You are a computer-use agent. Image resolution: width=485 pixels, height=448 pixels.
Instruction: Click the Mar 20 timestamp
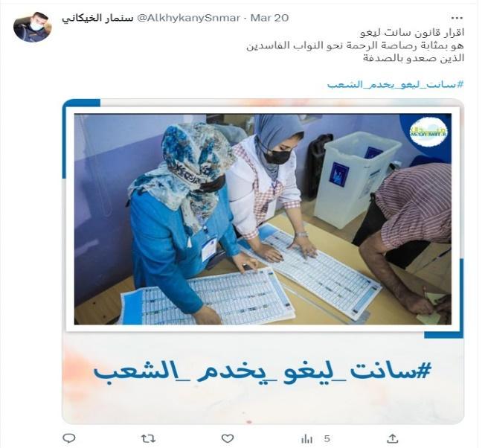click(x=269, y=18)
